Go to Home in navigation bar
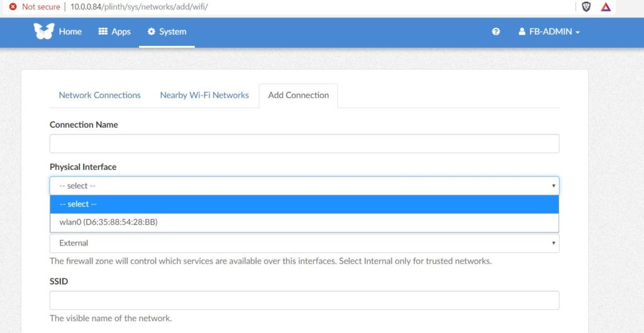This screenshot has height=333, width=644. click(x=70, y=31)
